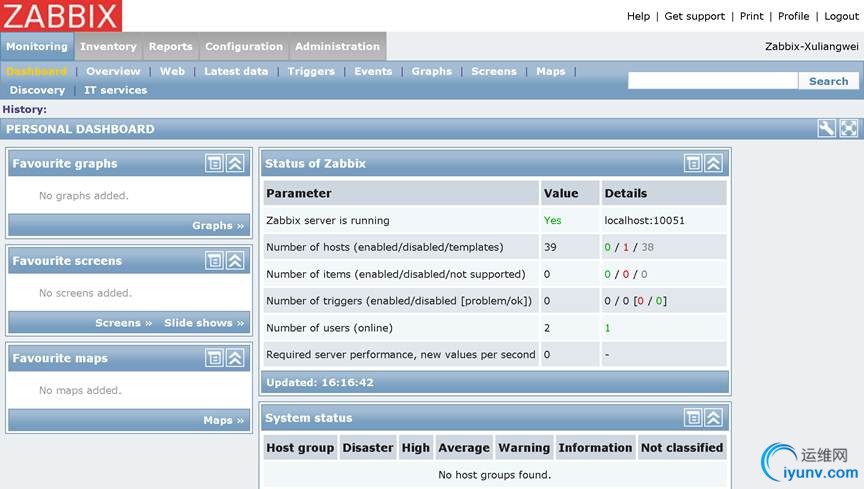Open the Web monitoring submenu
This screenshot has width=864, height=489.
pos(172,71)
